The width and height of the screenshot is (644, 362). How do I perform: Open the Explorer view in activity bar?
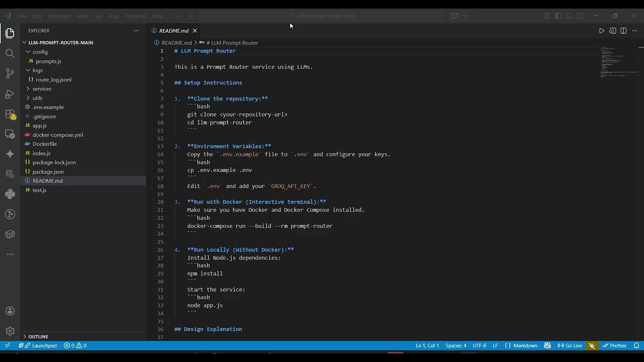[x=10, y=34]
